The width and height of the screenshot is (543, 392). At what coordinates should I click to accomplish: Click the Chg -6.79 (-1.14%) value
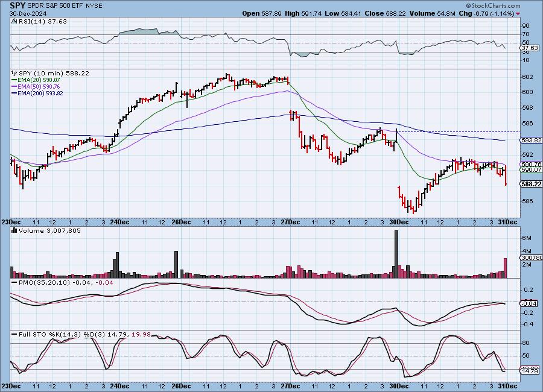(486, 13)
